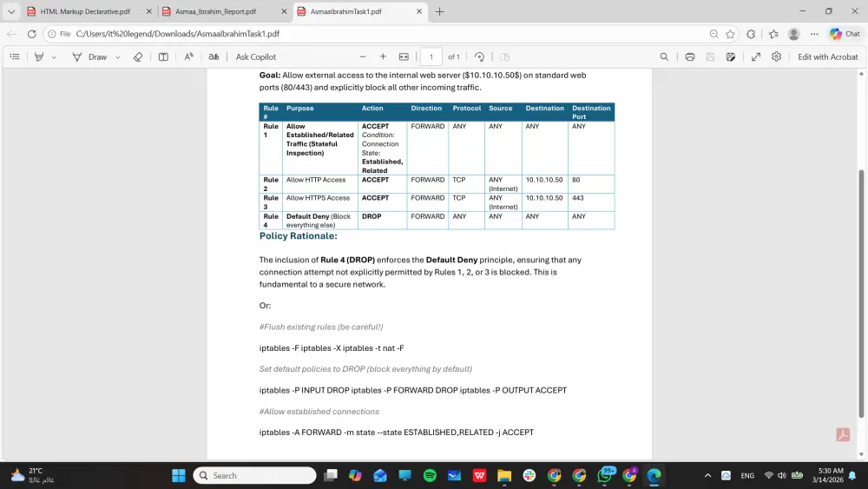Activate the Draw tool

click(89, 56)
